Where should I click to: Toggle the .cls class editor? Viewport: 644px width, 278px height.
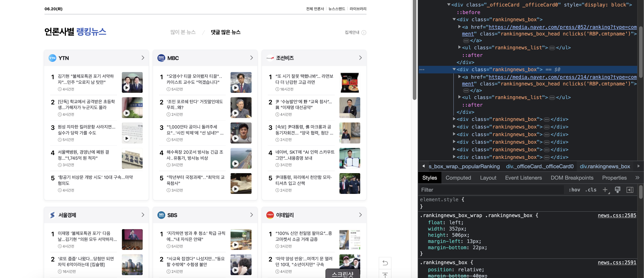tap(591, 190)
